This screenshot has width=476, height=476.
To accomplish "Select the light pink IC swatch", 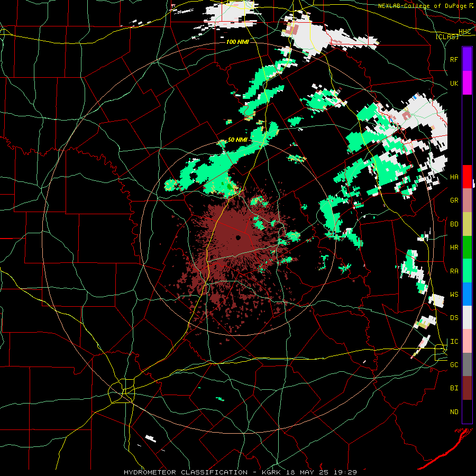I will pyautogui.click(x=467, y=341).
